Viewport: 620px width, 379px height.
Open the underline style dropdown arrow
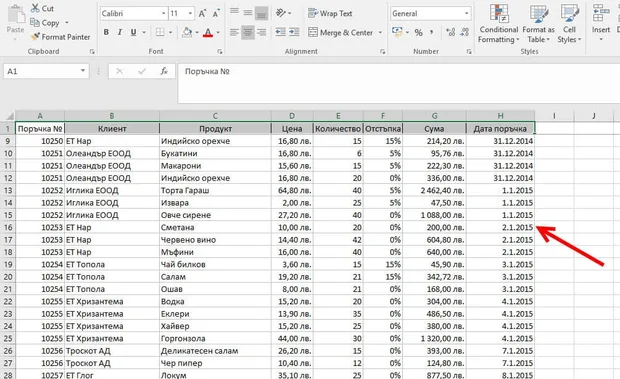144,32
